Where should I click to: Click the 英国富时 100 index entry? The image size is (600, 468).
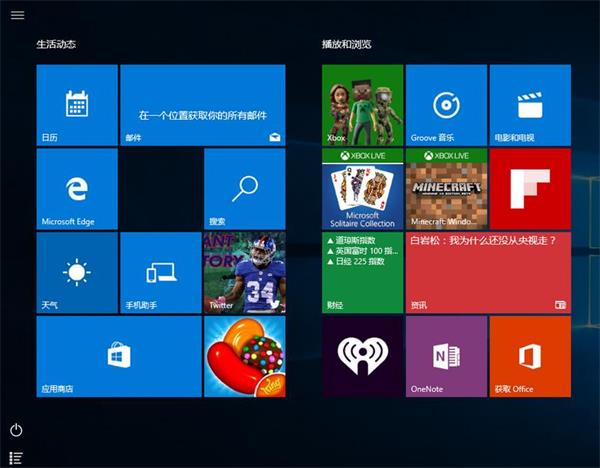click(362, 251)
